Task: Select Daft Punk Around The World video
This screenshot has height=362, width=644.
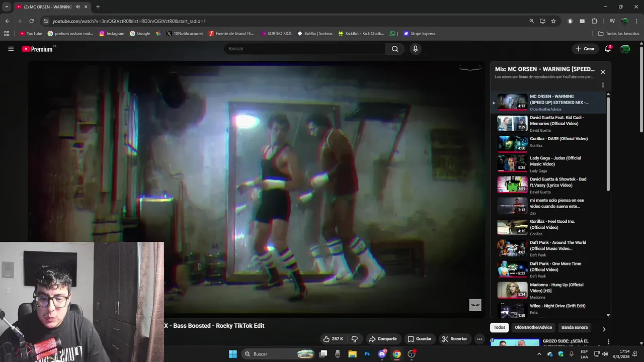Action: point(549,248)
